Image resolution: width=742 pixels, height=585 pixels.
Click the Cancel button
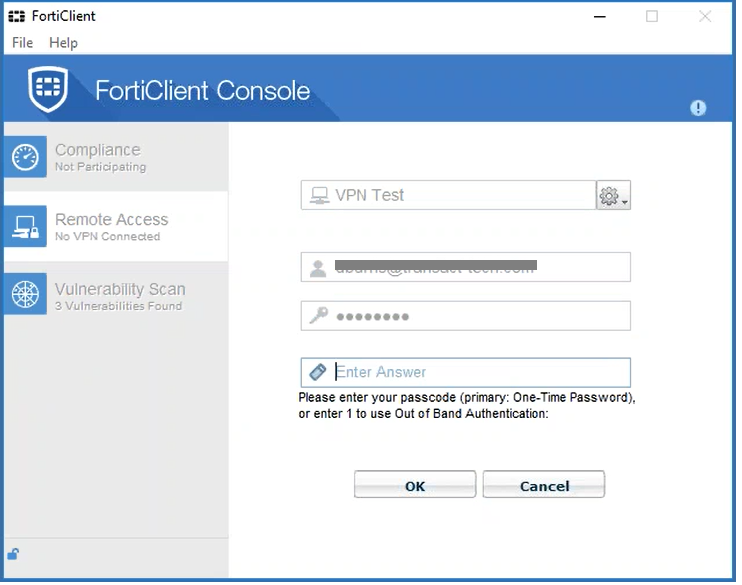click(x=544, y=484)
